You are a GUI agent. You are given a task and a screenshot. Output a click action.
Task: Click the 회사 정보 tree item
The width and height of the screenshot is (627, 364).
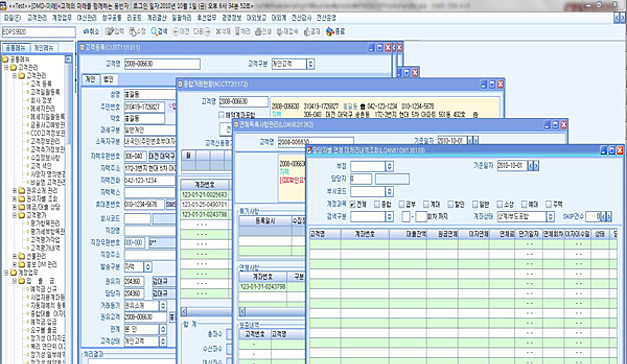(41, 100)
